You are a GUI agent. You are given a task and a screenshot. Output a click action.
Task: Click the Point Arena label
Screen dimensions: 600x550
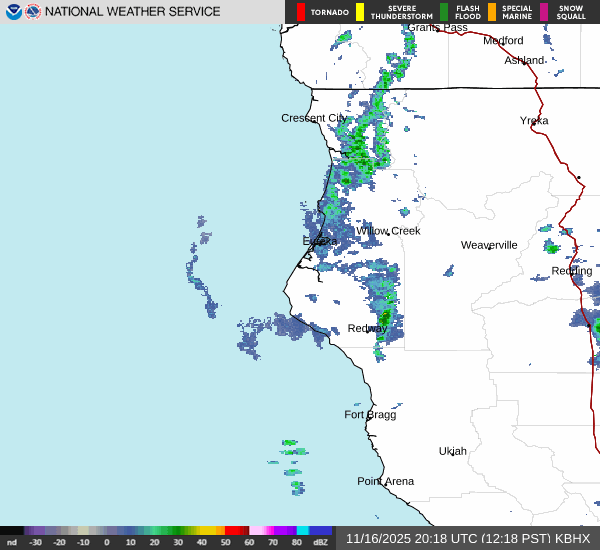coord(385,481)
